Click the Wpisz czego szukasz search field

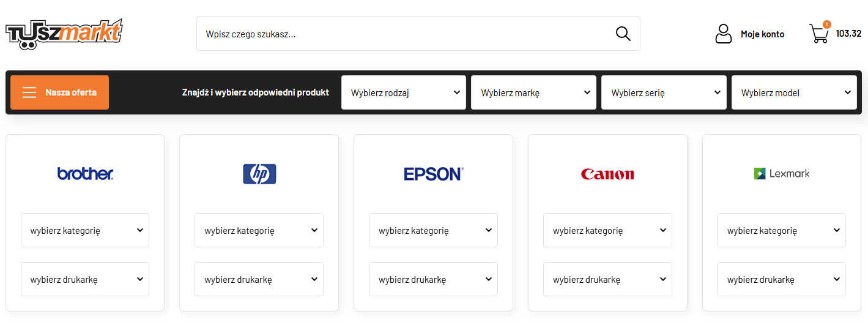404,34
